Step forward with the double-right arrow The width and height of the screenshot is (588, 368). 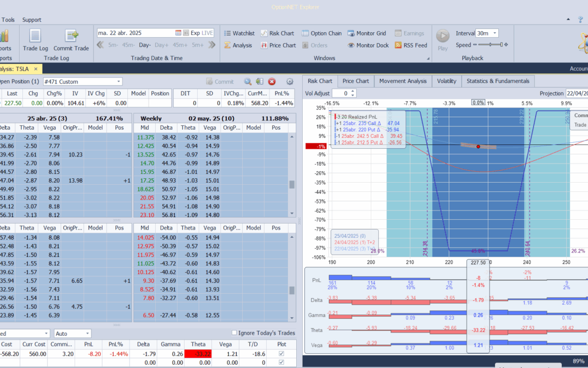click(212, 45)
